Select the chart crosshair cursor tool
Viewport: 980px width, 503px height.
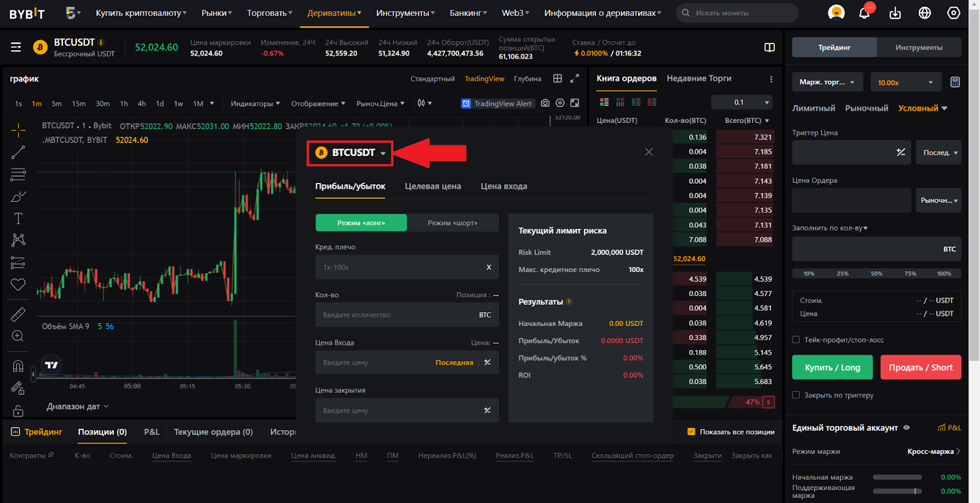pyautogui.click(x=18, y=130)
